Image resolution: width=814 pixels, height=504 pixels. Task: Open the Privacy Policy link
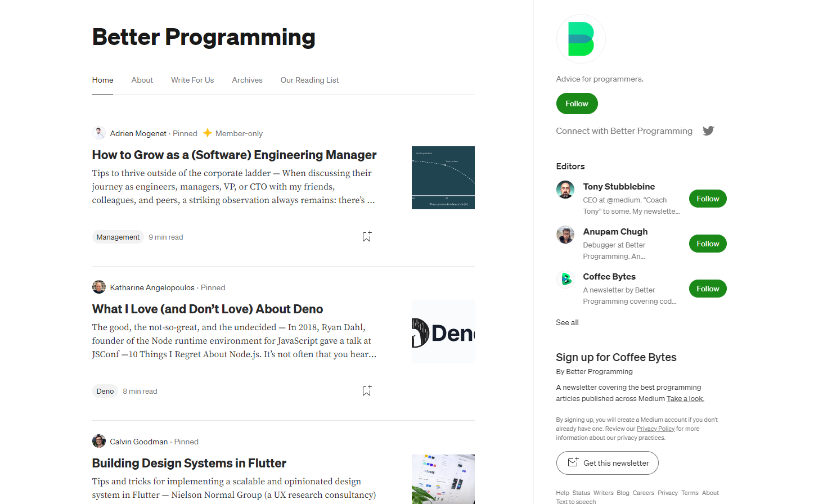655,429
